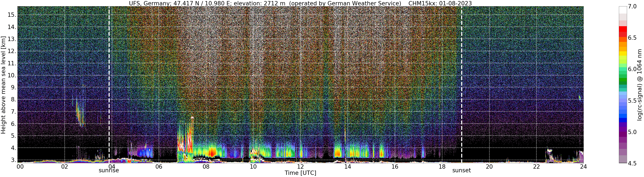644x177 pixels.
Task: Click the colorbar tick label "6.0"
Action: click(x=632, y=69)
